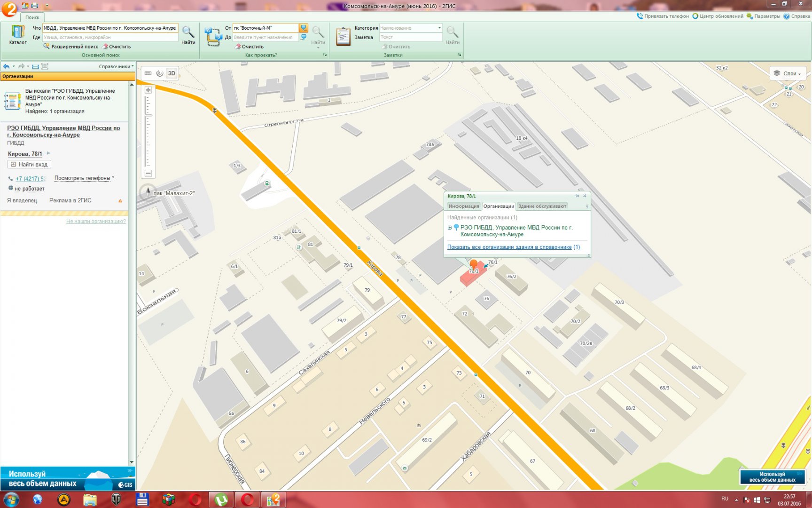Click the Где location input field
This screenshot has width=812, height=508.
point(110,37)
